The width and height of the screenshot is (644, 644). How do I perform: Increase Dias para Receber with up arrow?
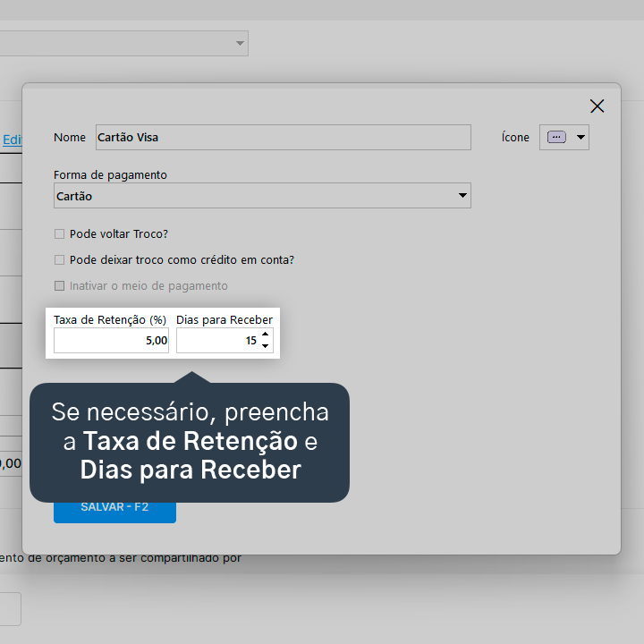pyautogui.click(x=266, y=334)
